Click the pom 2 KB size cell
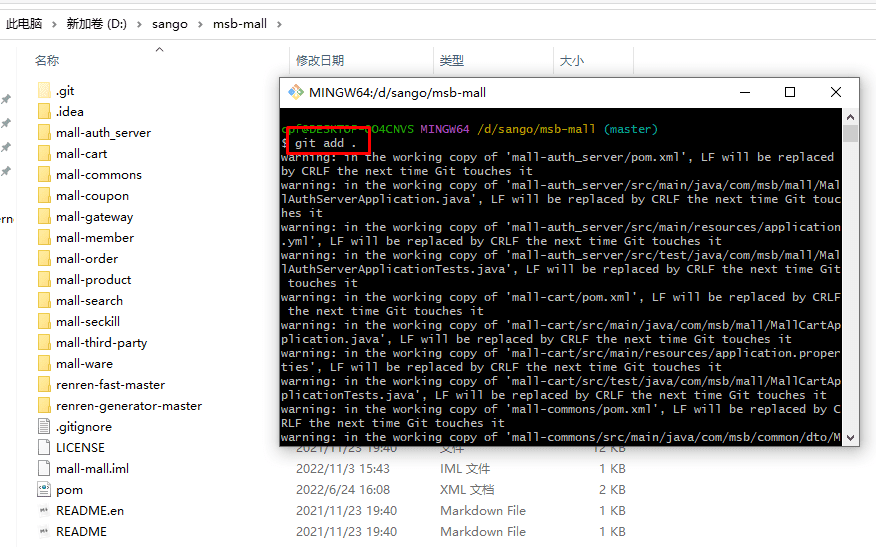This screenshot has width=876, height=547. [612, 489]
